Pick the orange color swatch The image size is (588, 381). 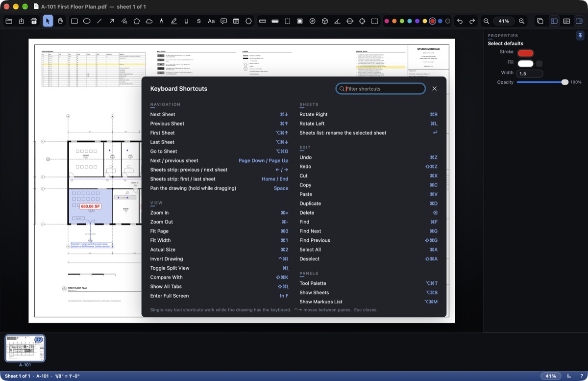(394, 21)
